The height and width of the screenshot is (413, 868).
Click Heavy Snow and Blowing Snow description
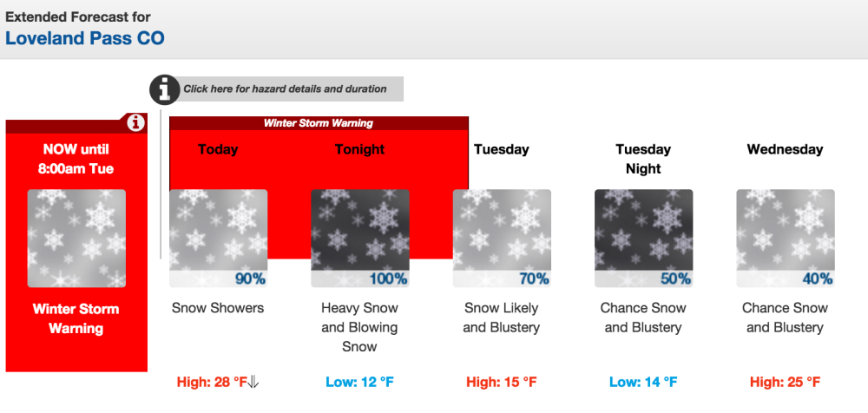(x=360, y=327)
